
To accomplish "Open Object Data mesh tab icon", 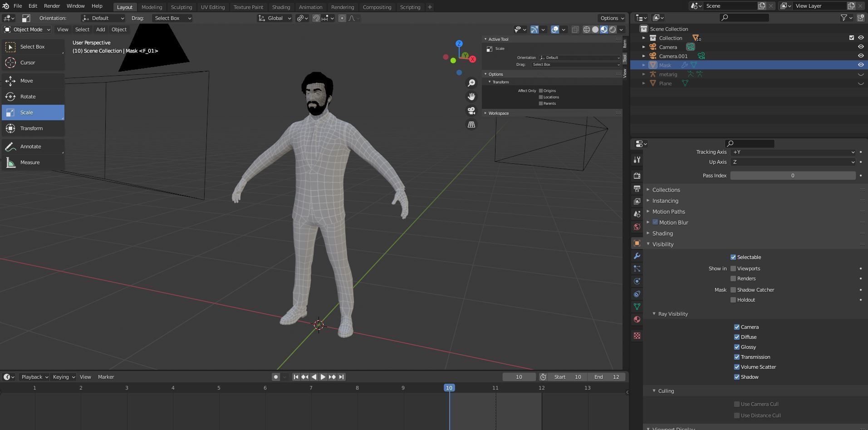I will pos(637,307).
